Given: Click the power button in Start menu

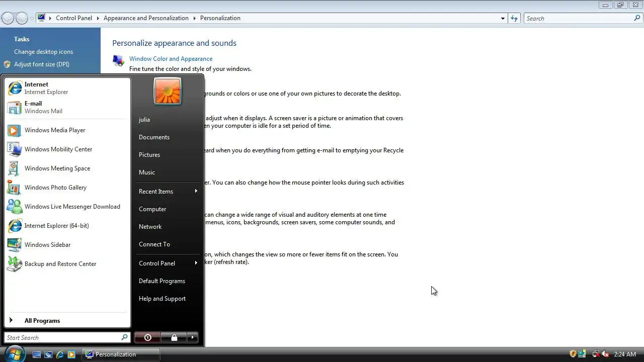Looking at the screenshot, I should point(147,337).
